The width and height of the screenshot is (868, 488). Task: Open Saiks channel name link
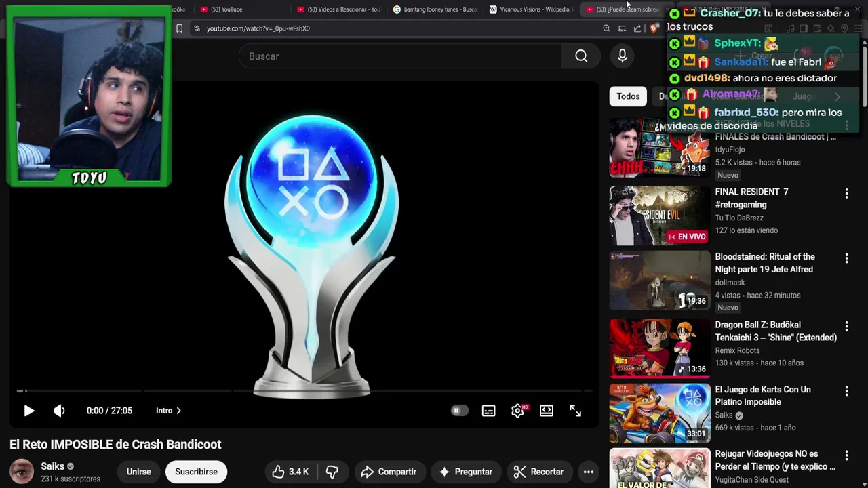[52, 466]
